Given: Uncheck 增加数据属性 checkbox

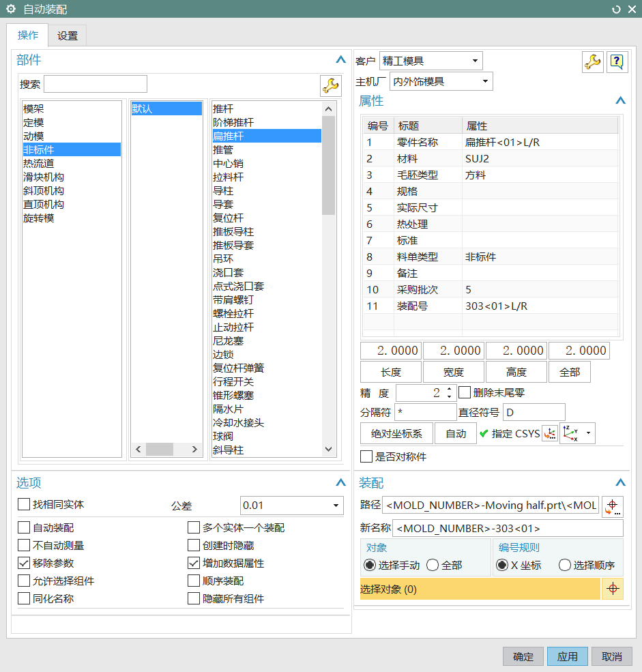Looking at the screenshot, I should point(194,563).
